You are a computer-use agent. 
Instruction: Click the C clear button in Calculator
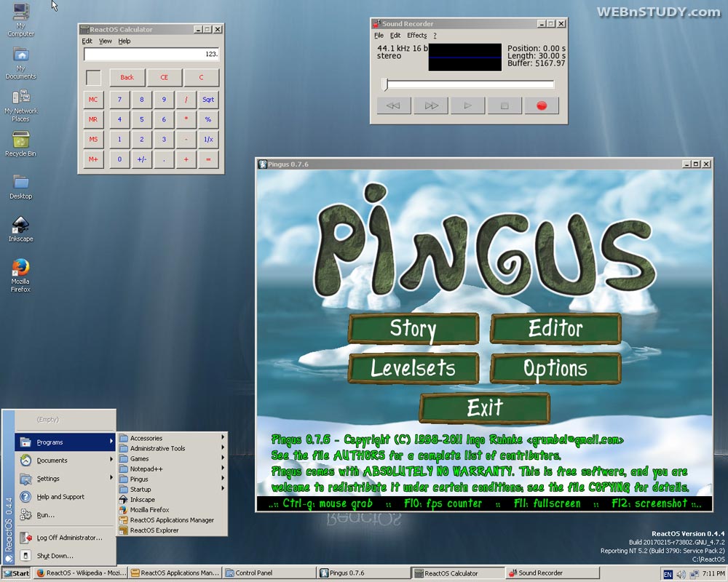coord(202,78)
